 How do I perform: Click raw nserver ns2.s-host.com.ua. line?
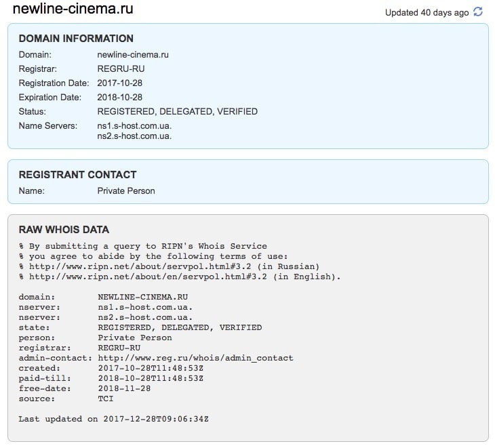tap(145, 317)
